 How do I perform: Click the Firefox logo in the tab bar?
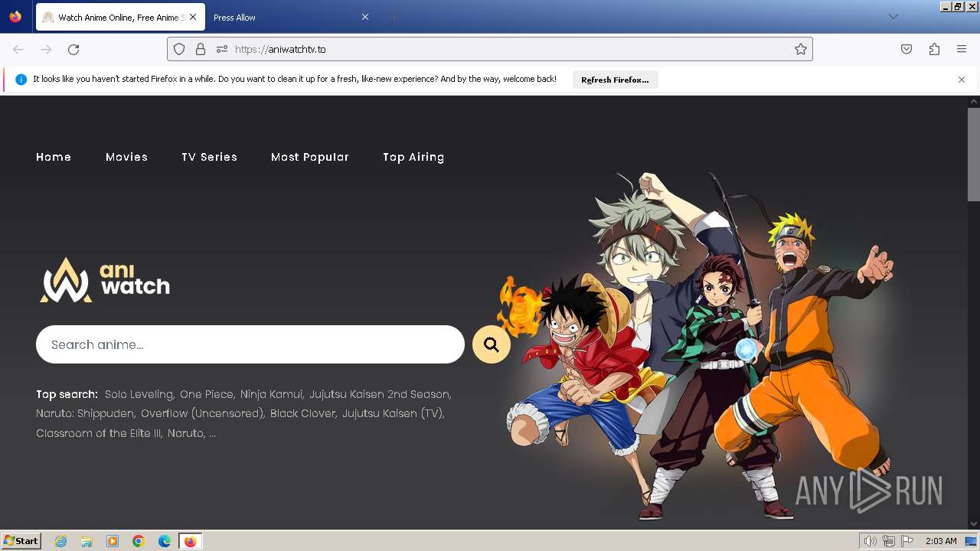15,17
